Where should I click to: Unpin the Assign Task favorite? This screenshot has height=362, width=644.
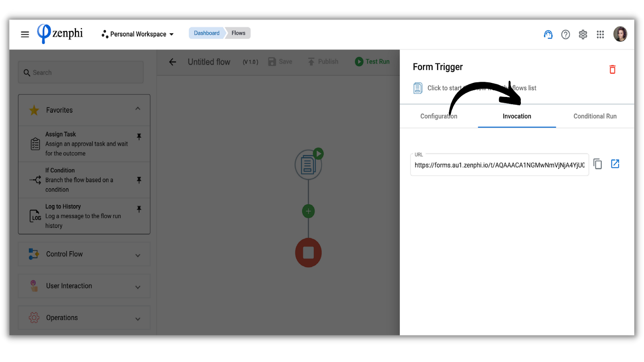click(x=139, y=137)
